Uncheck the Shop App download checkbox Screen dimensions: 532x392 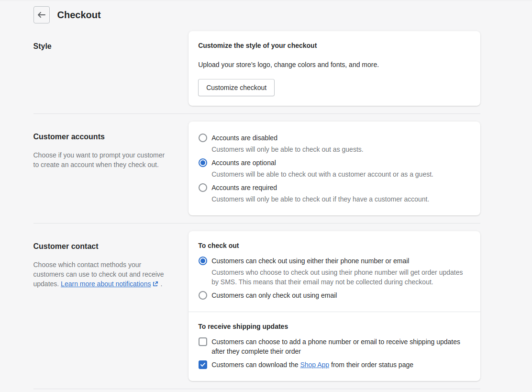coord(202,365)
